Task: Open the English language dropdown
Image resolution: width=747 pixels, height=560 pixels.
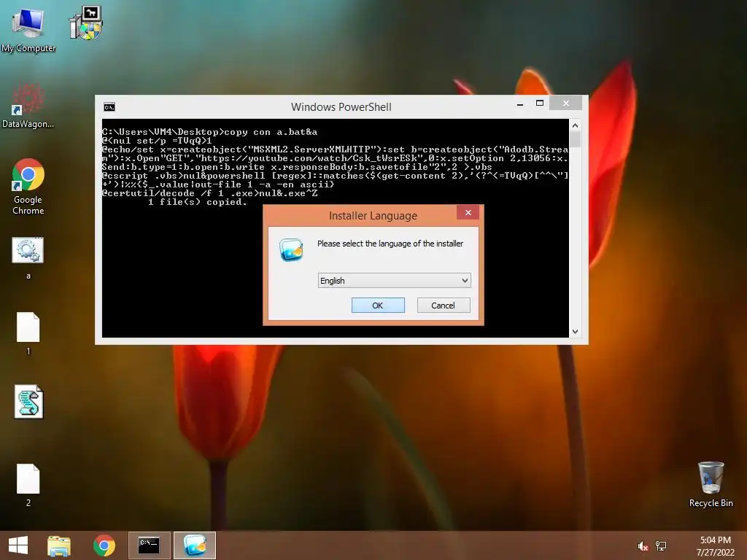Action: pyautogui.click(x=395, y=281)
